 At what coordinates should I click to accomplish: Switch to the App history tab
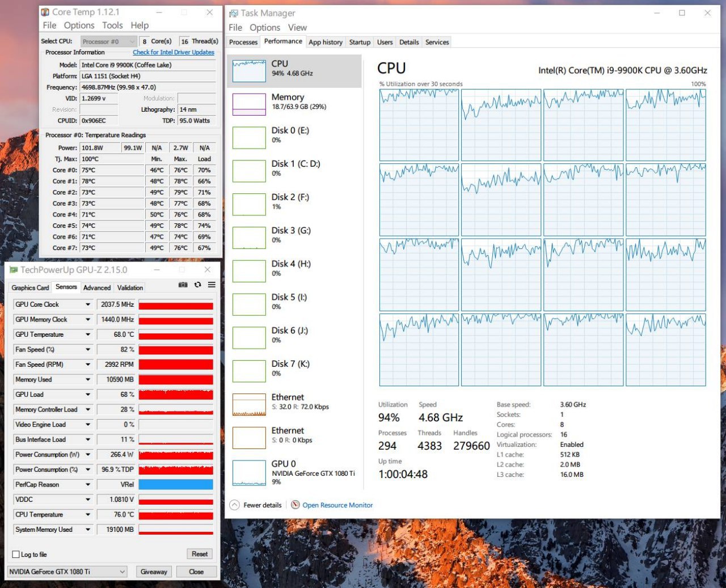click(x=326, y=43)
